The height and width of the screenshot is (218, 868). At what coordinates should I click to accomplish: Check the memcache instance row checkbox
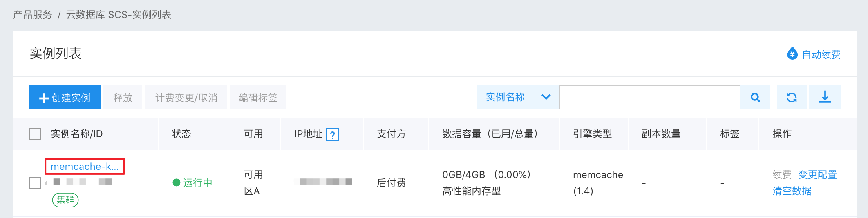click(35, 182)
